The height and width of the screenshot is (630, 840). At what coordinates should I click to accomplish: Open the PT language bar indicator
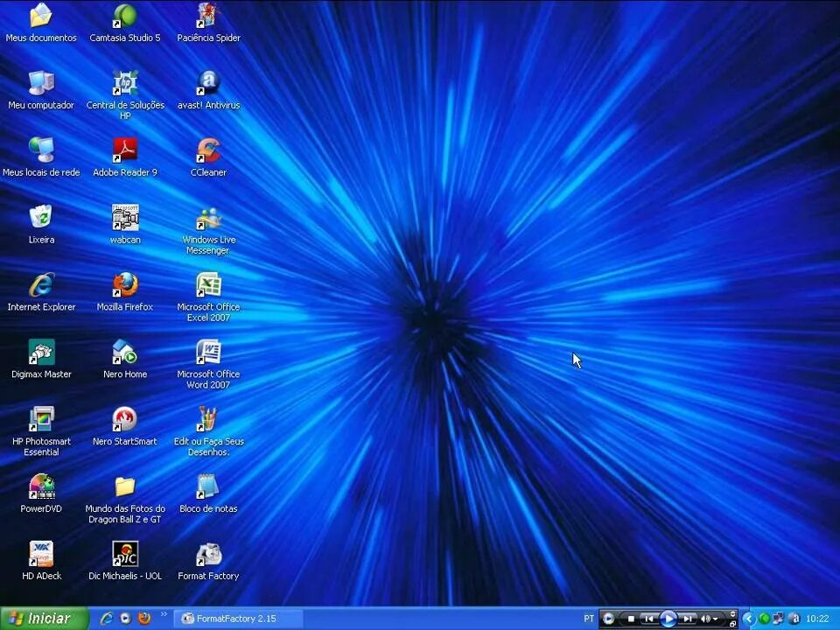589,619
